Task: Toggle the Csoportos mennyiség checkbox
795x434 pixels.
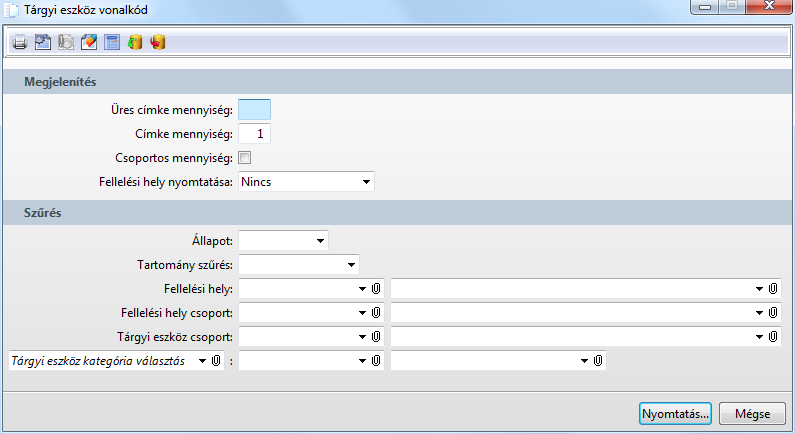Action: (x=244, y=158)
